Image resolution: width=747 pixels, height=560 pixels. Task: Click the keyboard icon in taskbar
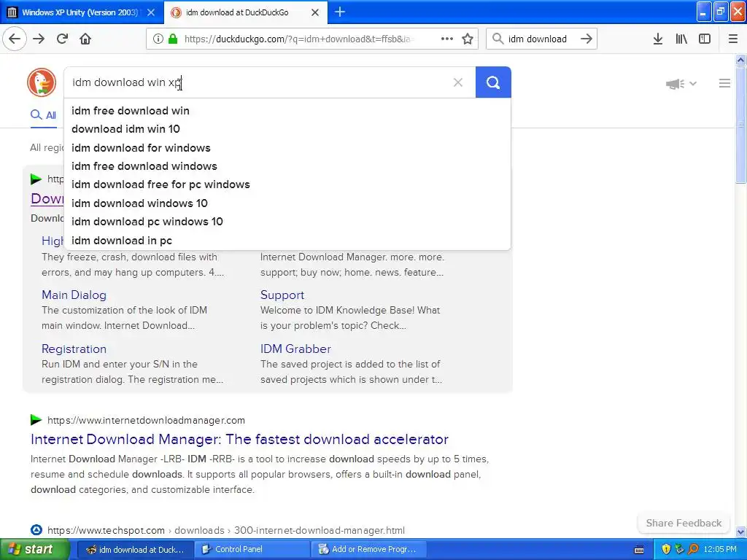(x=639, y=550)
